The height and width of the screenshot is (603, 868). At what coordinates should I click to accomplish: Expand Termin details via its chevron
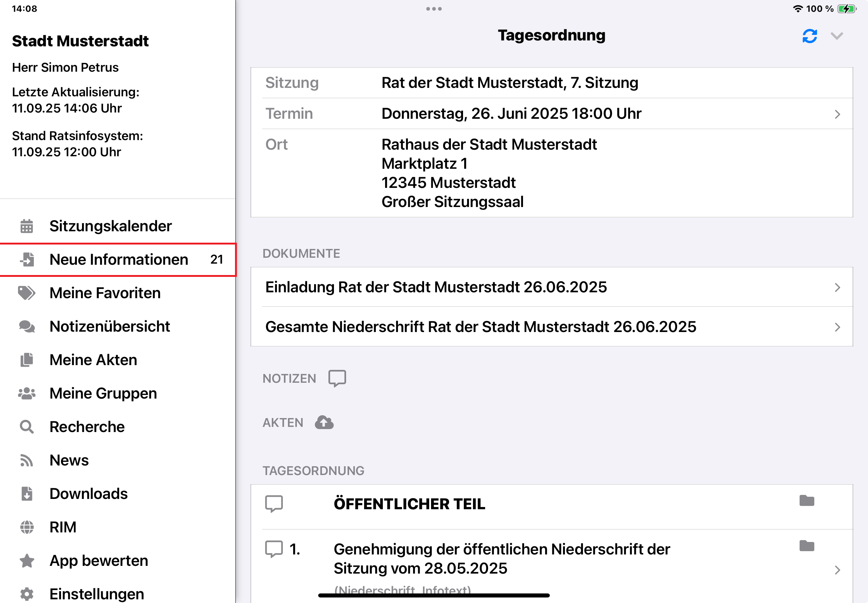pos(838,114)
